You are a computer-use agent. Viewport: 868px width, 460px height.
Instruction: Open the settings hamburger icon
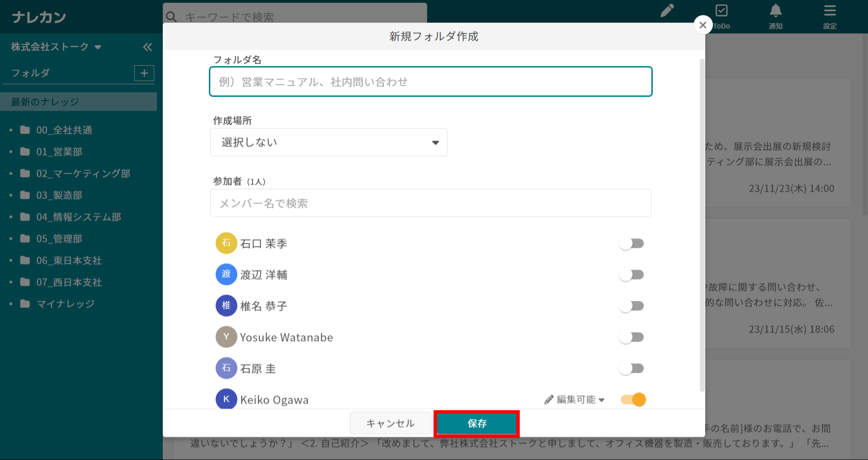click(x=830, y=11)
